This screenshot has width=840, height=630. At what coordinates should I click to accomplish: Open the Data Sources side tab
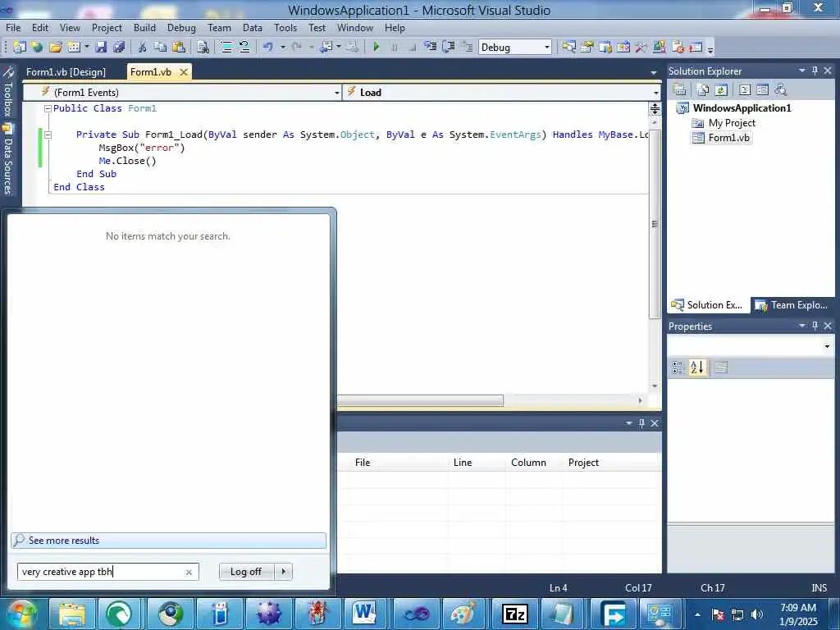[x=8, y=159]
